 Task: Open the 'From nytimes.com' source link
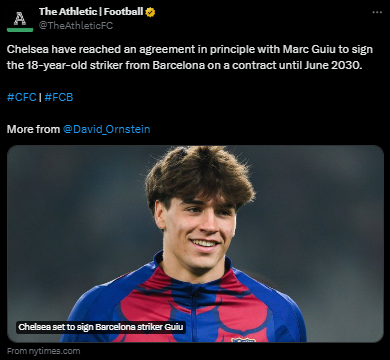tap(44, 351)
